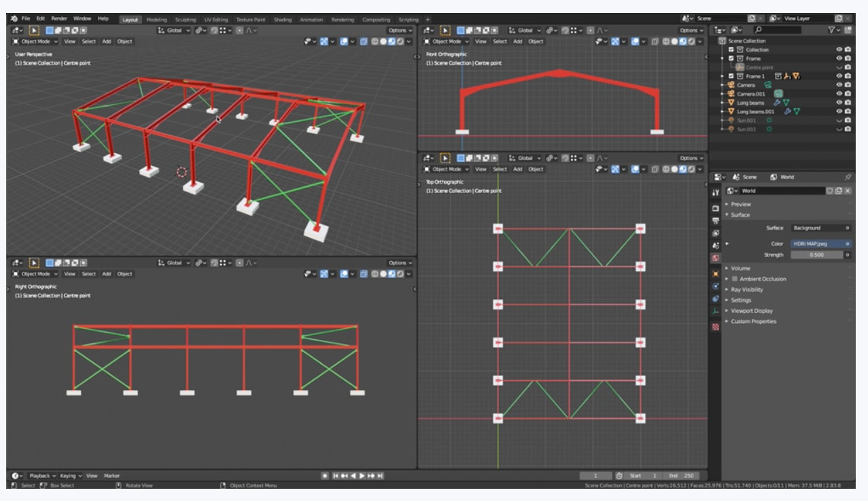Click the outliner filter funnel icon
Image resolution: width=868 pixels, height=501 pixels.
tap(831, 30)
